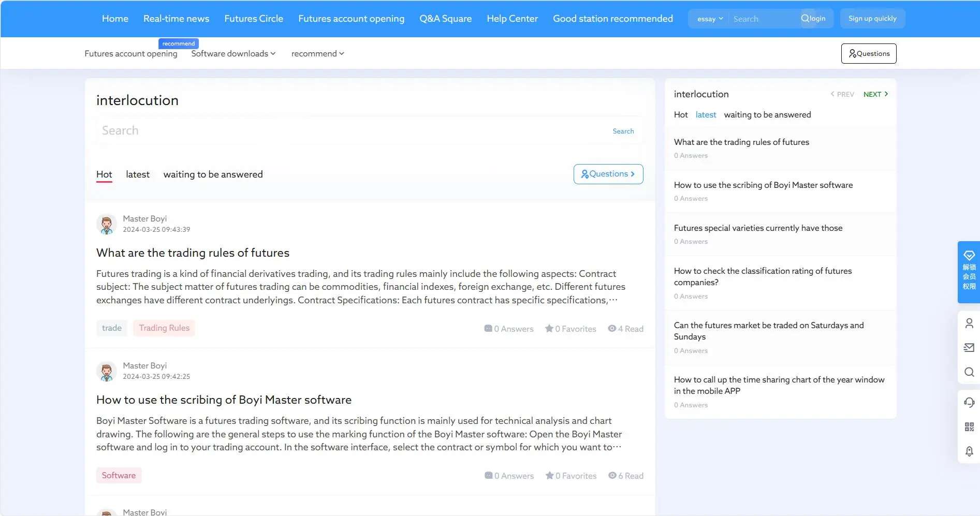The height and width of the screenshot is (516, 980).
Task: Click the Software tag
Action: (x=119, y=475)
